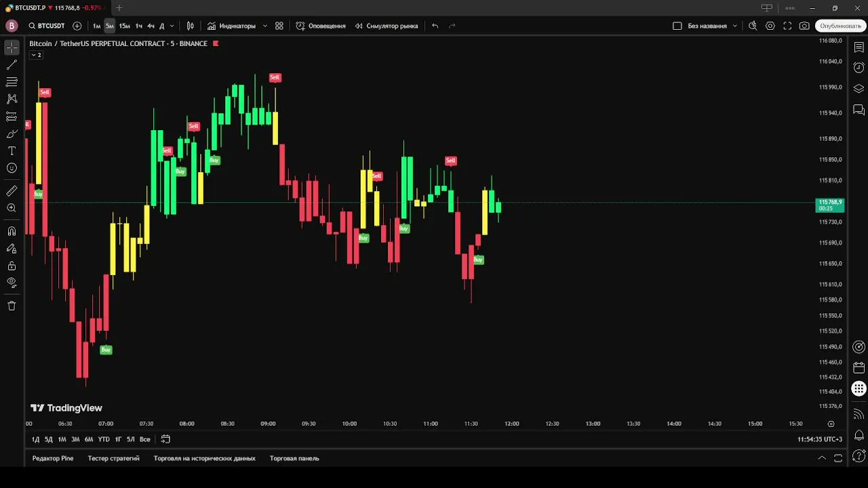
Task: Open the help question mark icon
Action: pyautogui.click(x=859, y=455)
